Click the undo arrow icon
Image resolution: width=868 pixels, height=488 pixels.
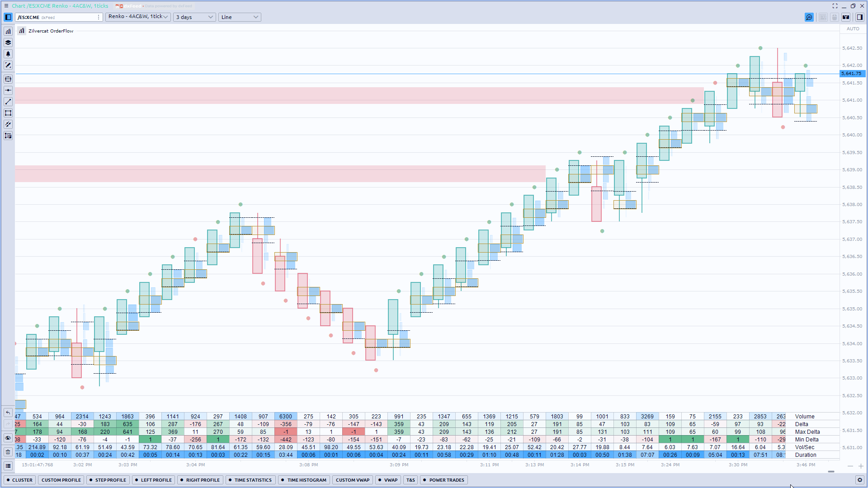pyautogui.click(x=8, y=413)
